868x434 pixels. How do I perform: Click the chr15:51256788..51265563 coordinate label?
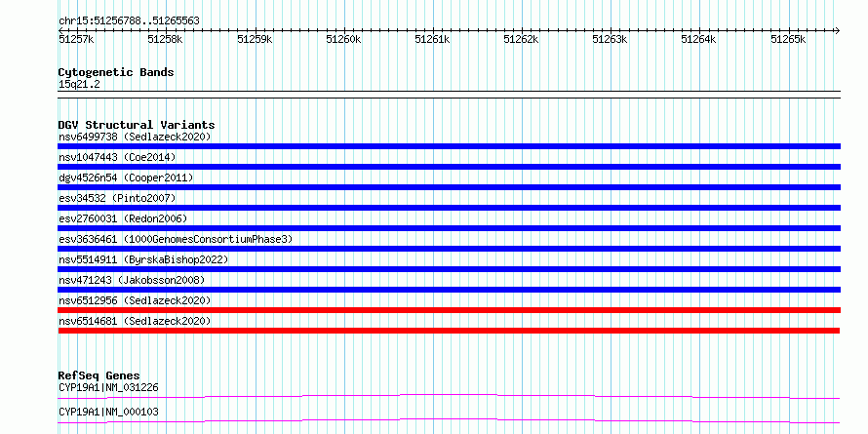point(129,21)
